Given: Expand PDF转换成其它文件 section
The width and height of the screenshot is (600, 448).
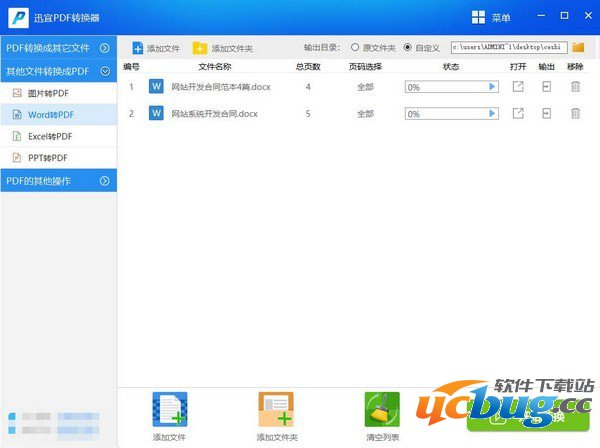Looking at the screenshot, I should (59, 48).
